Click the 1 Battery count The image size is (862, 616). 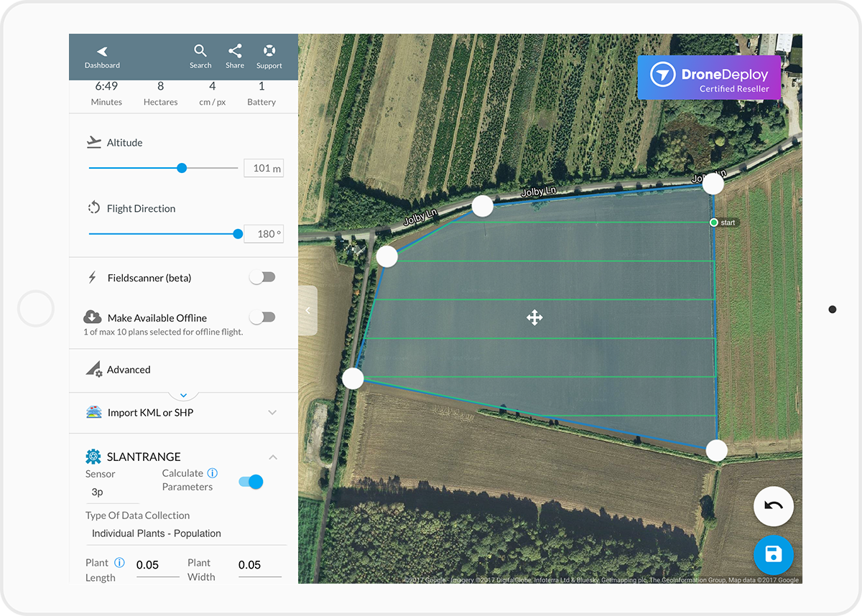point(261,93)
